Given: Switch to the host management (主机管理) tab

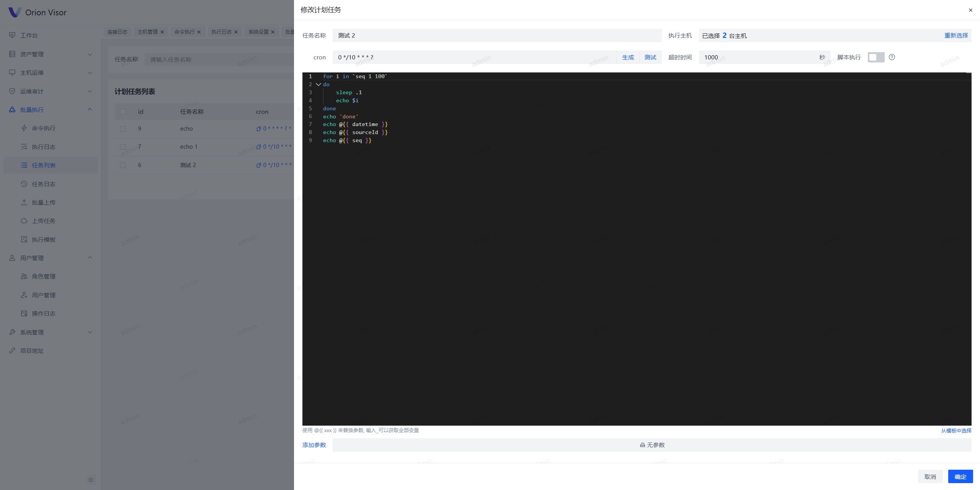Looking at the screenshot, I should click(147, 32).
